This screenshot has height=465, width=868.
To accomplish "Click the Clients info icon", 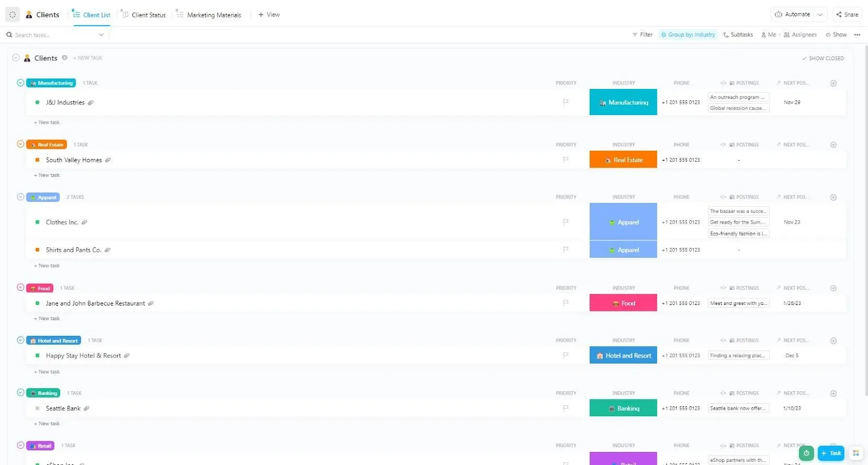I will (x=65, y=58).
